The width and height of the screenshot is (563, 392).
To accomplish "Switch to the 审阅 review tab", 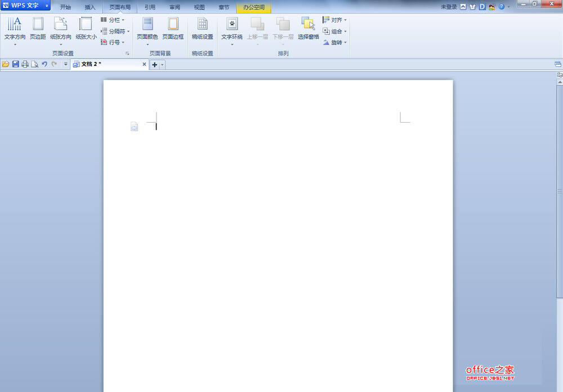I will pyautogui.click(x=175, y=7).
